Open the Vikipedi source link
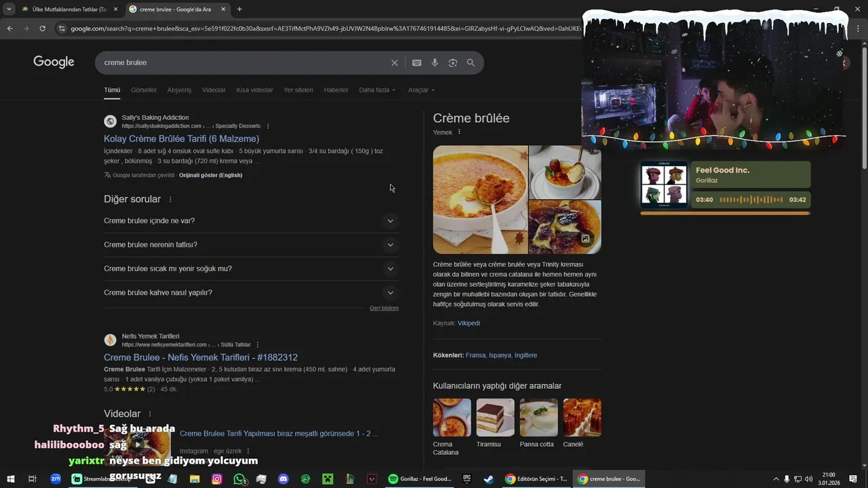 click(469, 323)
